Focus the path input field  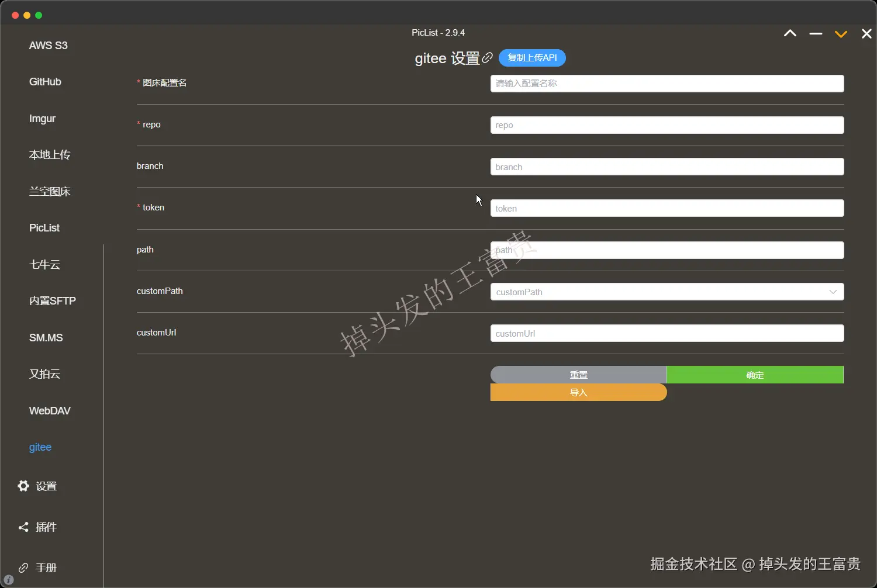(667, 250)
